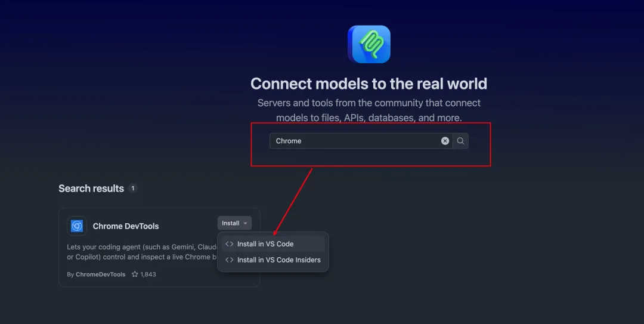Clear the search text with the X icon
Viewport: 644px width, 324px height.
click(x=445, y=141)
